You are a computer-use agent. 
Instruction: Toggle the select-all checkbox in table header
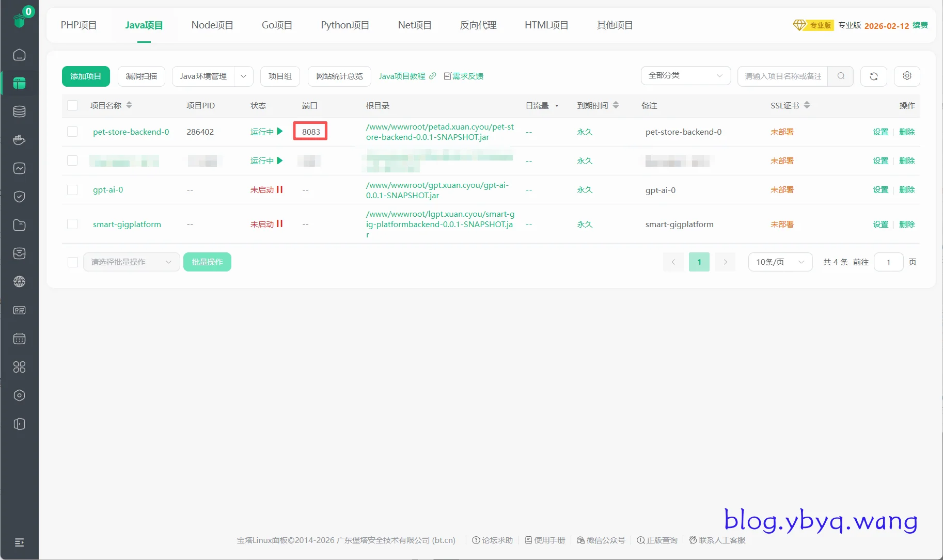coord(72,105)
